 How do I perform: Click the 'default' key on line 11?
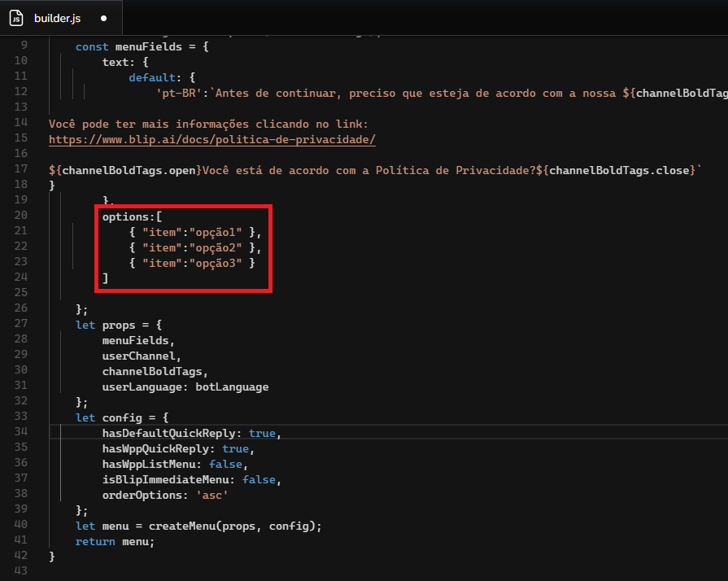pyautogui.click(x=152, y=77)
